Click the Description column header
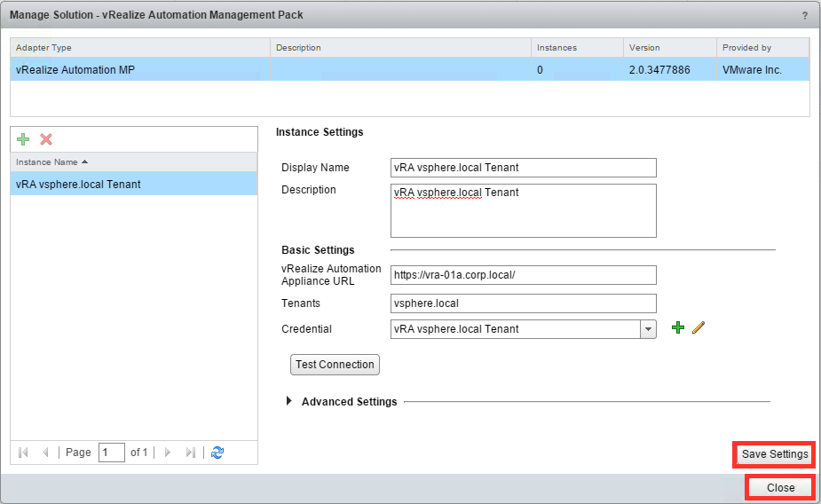 click(x=400, y=48)
